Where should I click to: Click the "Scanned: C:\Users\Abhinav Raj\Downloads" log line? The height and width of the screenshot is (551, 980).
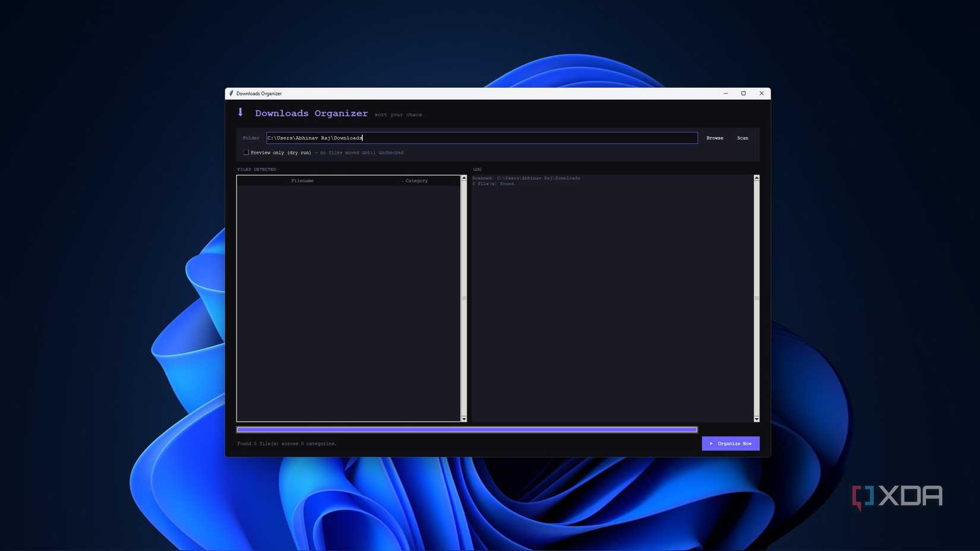526,178
